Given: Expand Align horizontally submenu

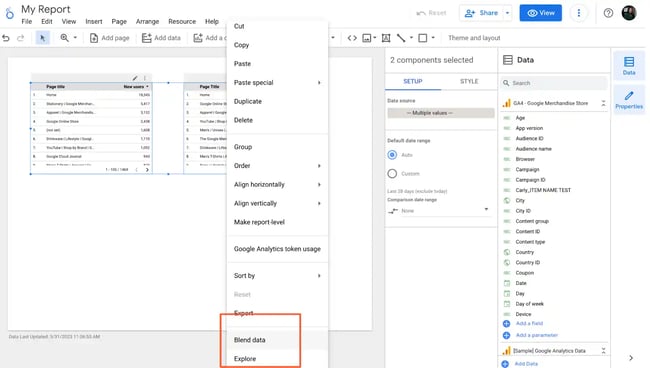Looking at the screenshot, I should (x=277, y=184).
